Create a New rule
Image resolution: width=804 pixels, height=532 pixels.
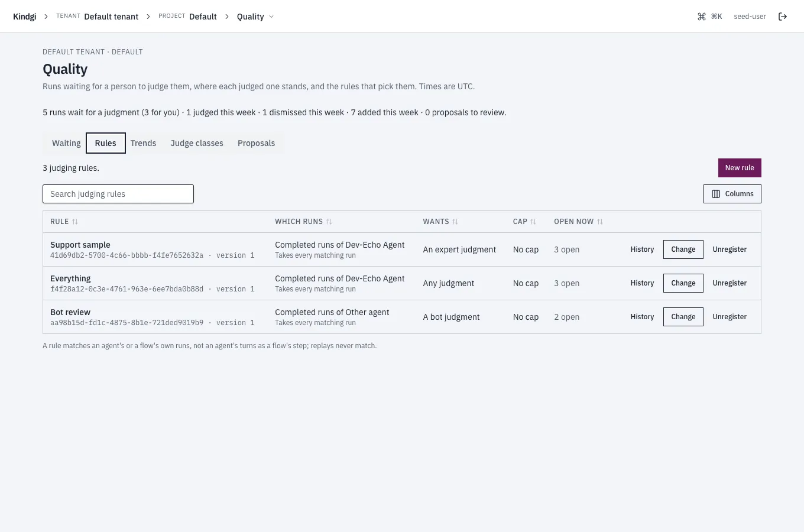click(740, 168)
